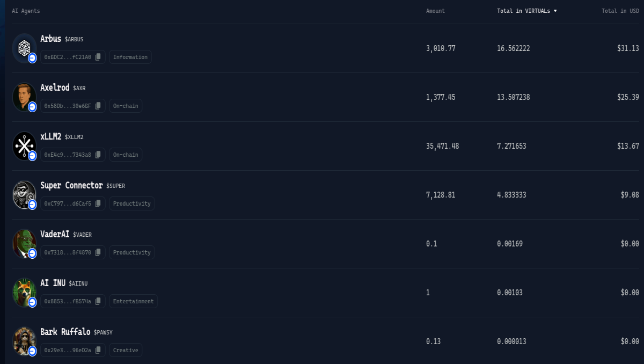Open the AI INU agent name
Image resolution: width=644 pixels, height=364 pixels.
click(53, 283)
